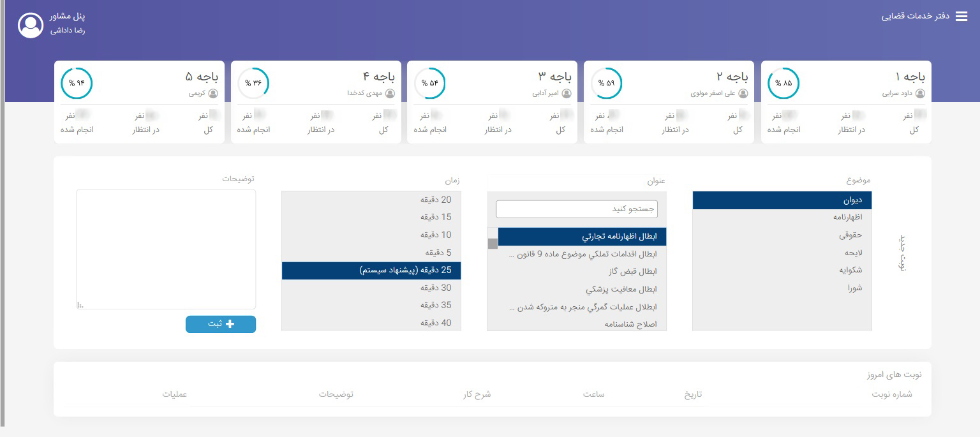The width and height of the screenshot is (980, 437).
Task: Choose 35 دقیقه duration
Action: [x=371, y=306]
